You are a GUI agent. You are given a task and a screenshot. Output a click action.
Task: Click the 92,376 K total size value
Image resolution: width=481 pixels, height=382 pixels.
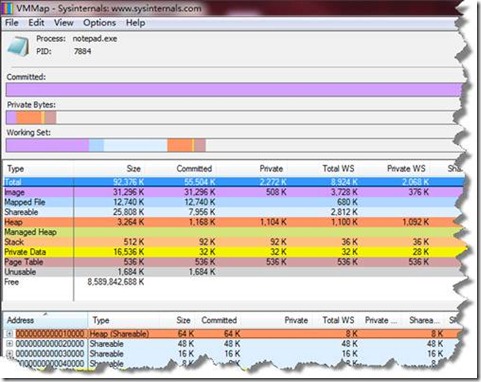129,182
